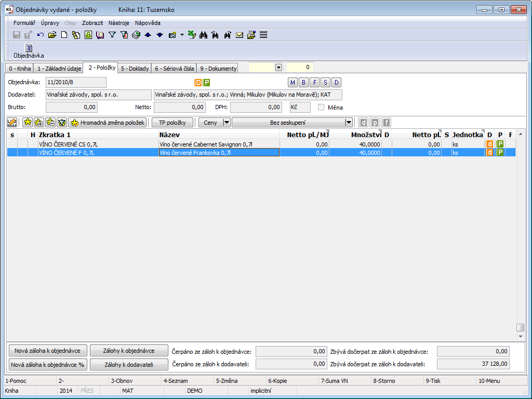Toggle the F flag button

pyautogui.click(x=314, y=83)
